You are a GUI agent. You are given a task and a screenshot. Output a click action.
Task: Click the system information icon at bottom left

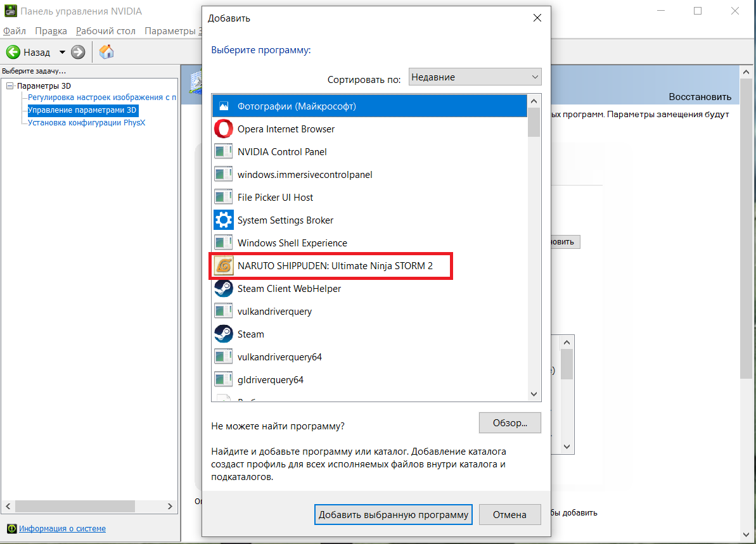coord(11,529)
